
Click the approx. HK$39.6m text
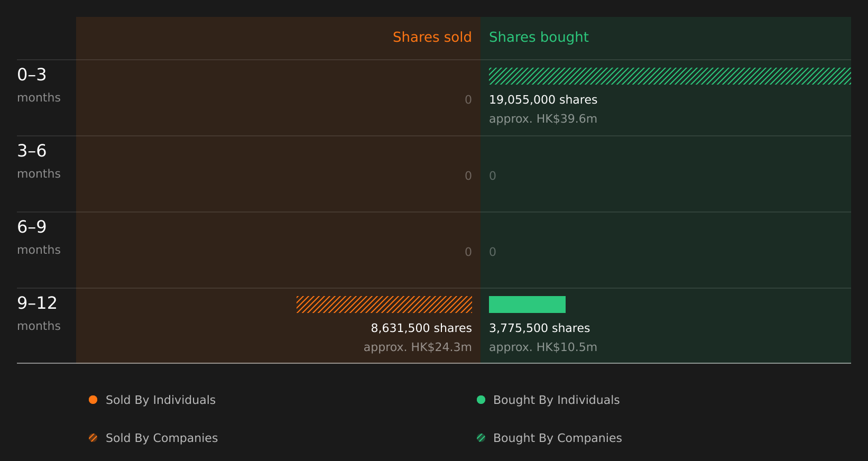point(543,119)
